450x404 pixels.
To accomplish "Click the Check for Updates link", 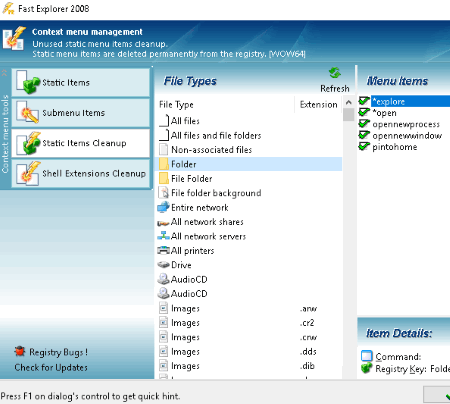I will [x=51, y=368].
